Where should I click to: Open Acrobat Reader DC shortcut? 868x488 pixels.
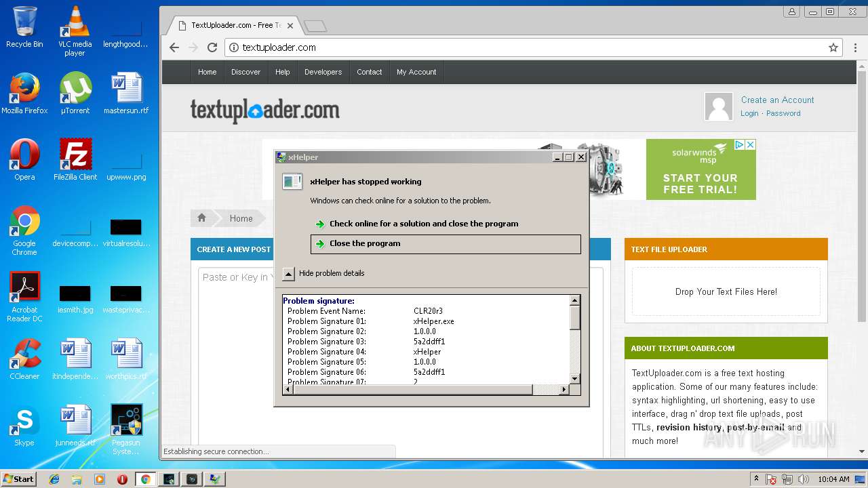pos(24,297)
